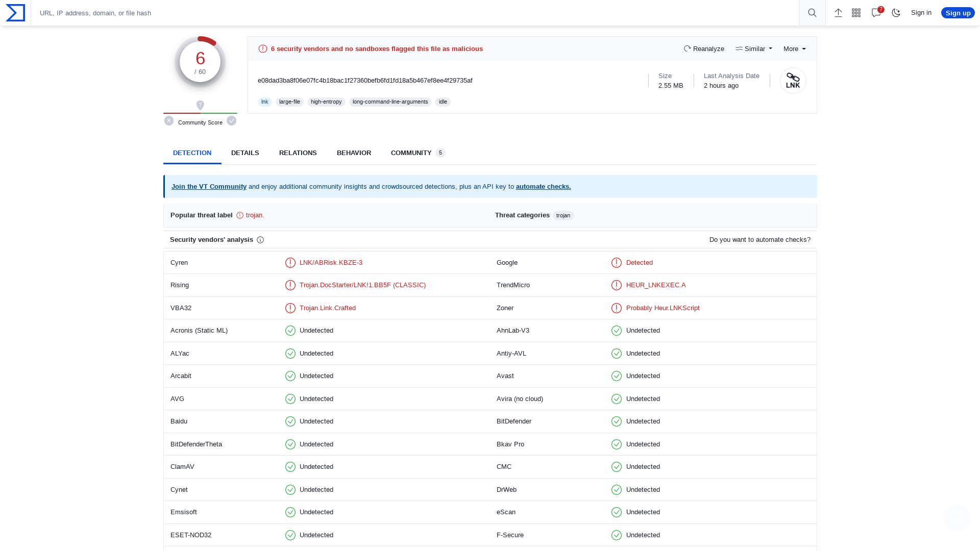Viewport: 980px width, 551px height.
Task: Click the detection score 6/60 gauge
Action: click(x=200, y=62)
